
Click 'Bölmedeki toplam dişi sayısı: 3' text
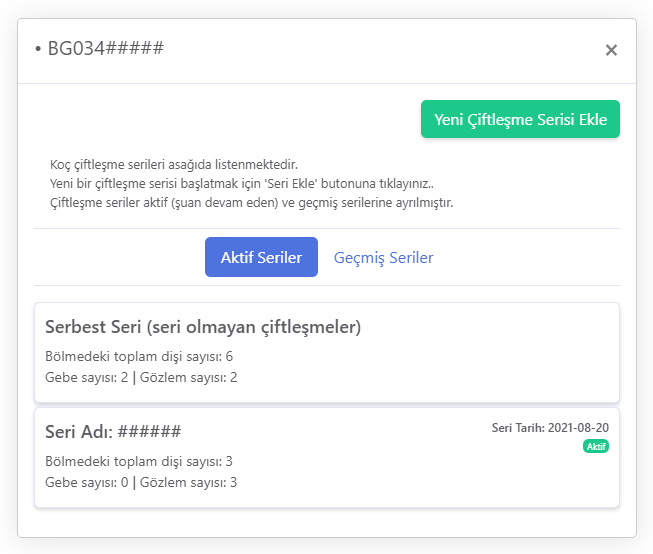pyautogui.click(x=139, y=462)
